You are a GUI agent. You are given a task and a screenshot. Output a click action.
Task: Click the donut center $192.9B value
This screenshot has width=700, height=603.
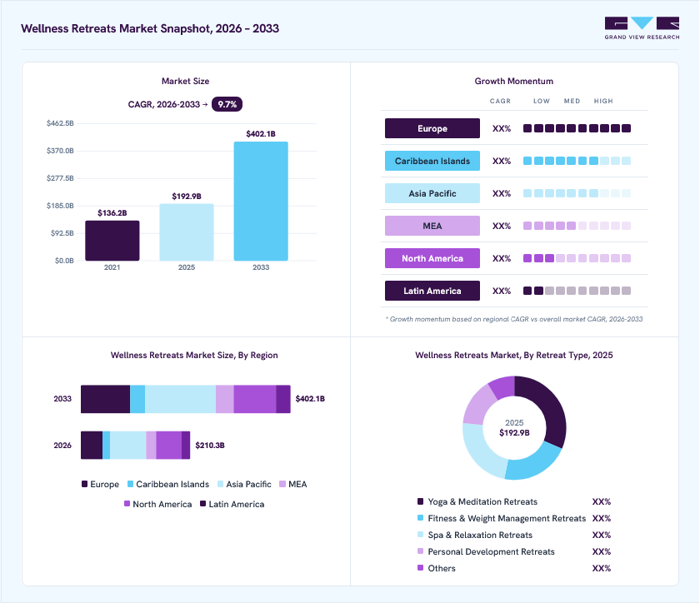514,433
